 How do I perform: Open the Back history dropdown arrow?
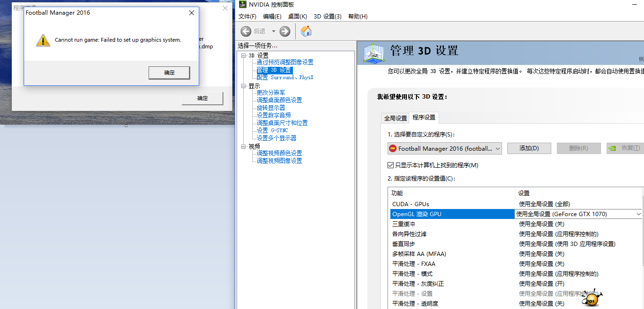pos(273,31)
